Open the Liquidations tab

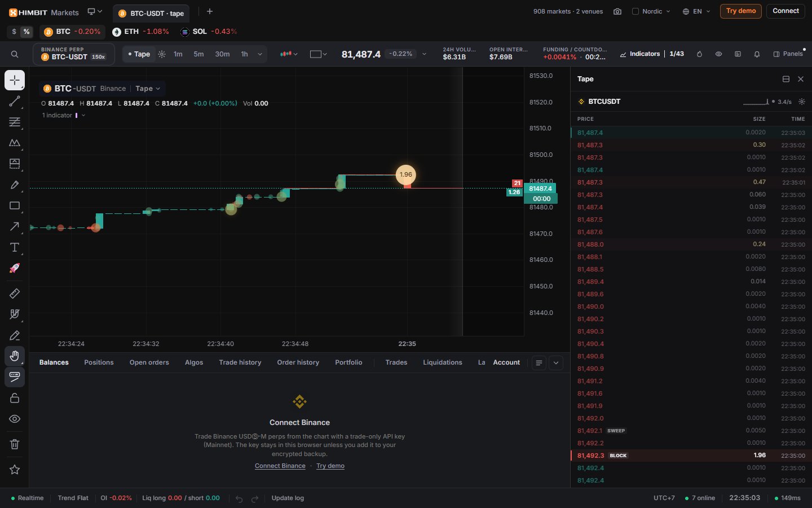[443, 362]
